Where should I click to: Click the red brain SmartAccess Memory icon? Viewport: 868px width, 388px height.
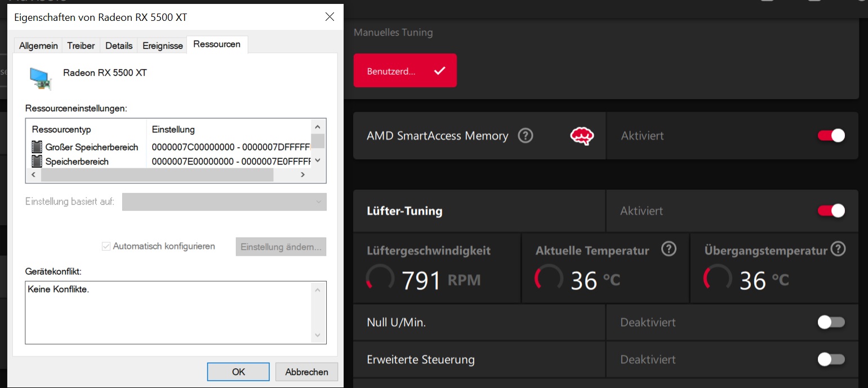point(582,136)
